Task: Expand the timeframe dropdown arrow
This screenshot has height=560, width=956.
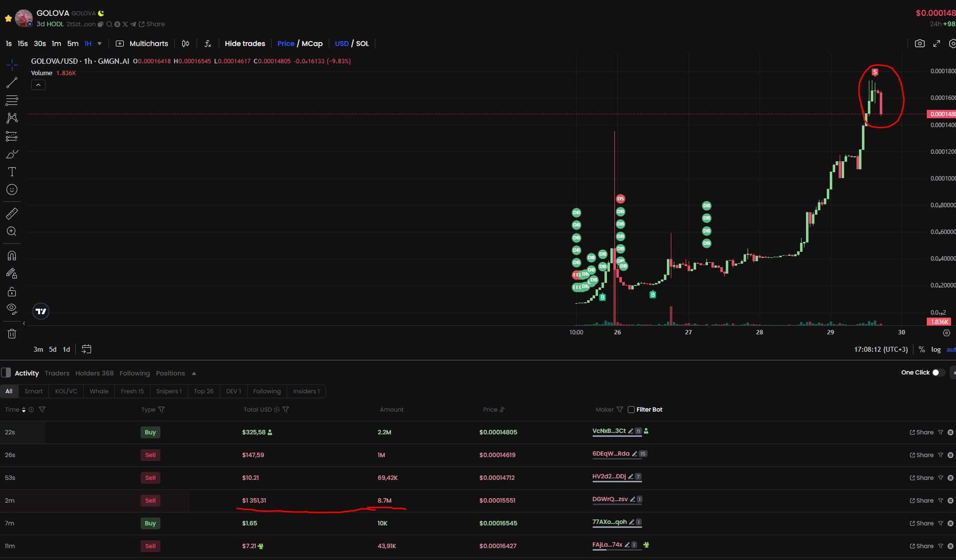Action: click(100, 44)
